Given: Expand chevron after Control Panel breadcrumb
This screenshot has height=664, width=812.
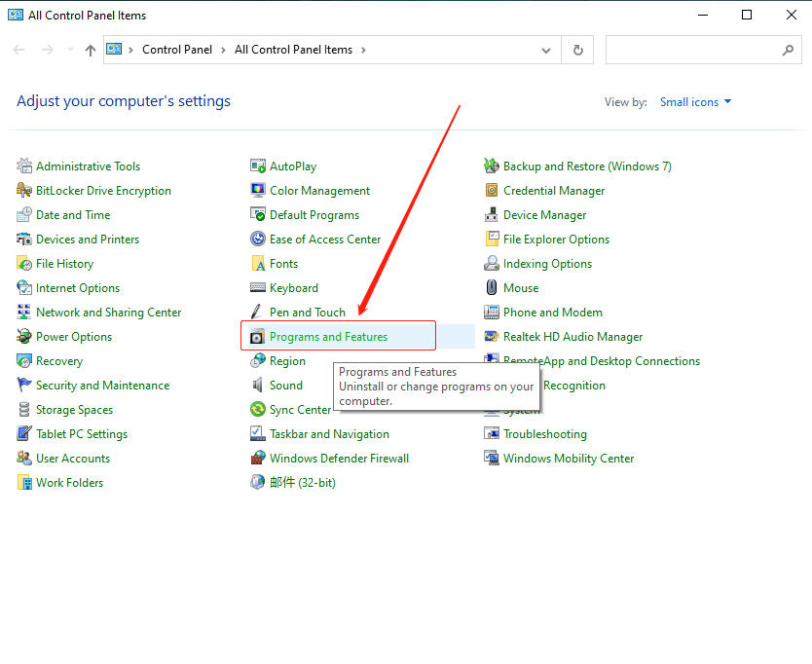Looking at the screenshot, I should (223, 51).
